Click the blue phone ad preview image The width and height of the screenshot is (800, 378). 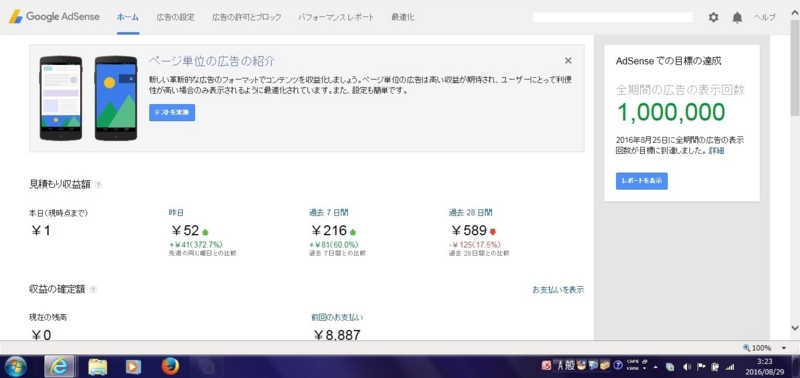(x=116, y=98)
